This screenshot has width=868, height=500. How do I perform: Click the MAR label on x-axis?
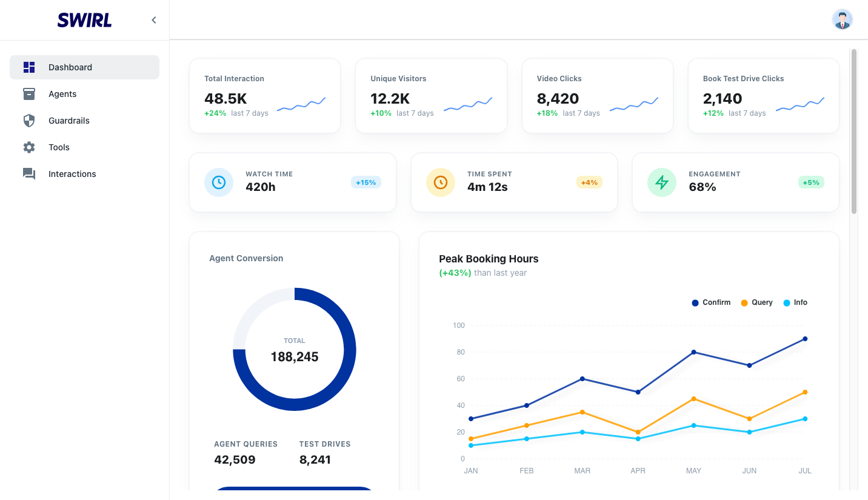click(x=583, y=471)
